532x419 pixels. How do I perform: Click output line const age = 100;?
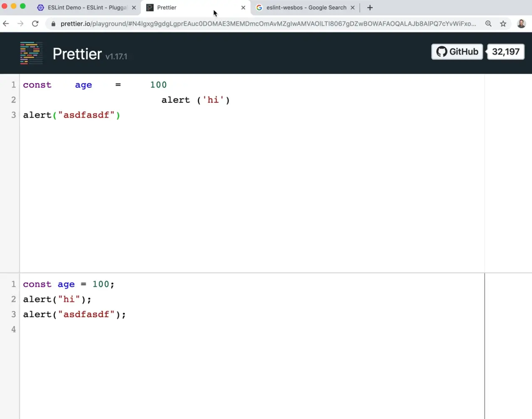coord(69,284)
